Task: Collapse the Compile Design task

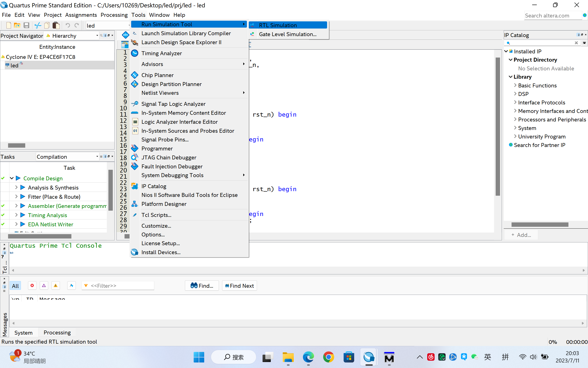Action: click(12, 178)
